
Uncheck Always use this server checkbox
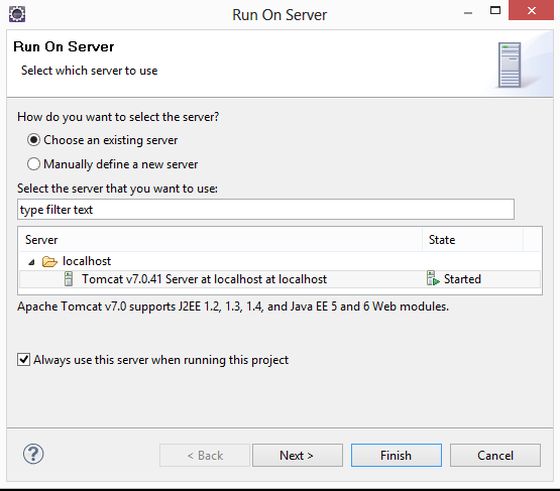(24, 359)
